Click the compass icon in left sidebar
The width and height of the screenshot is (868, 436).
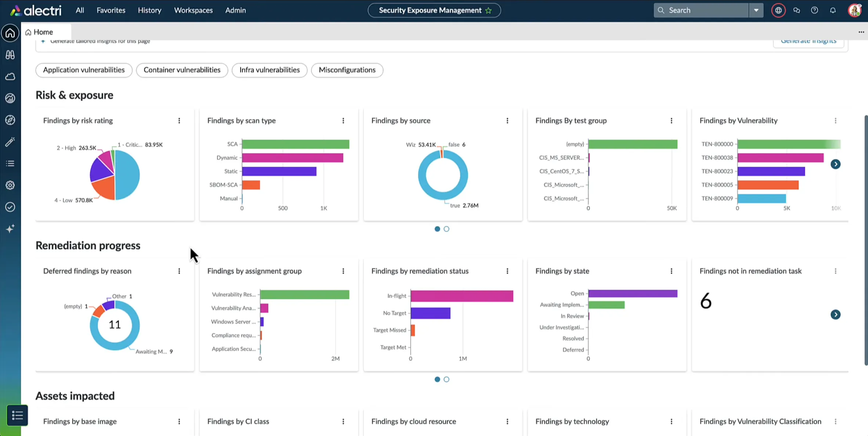(x=10, y=120)
